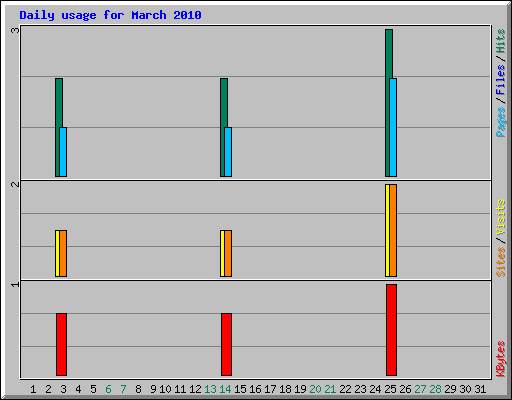Click day 1 on the x-axis
This screenshot has height=400, width=512.
33,389
